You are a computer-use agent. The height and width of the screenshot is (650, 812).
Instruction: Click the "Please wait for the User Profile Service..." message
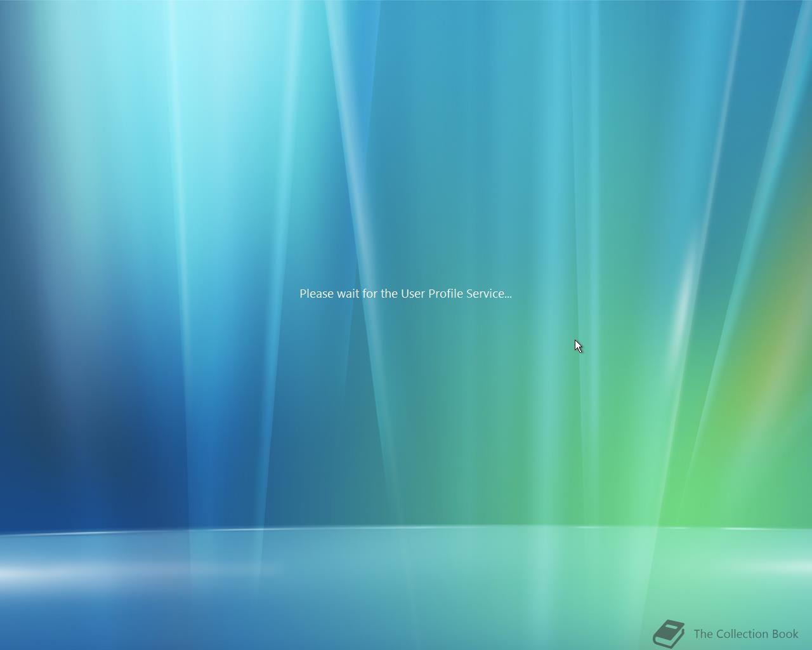[405, 293]
